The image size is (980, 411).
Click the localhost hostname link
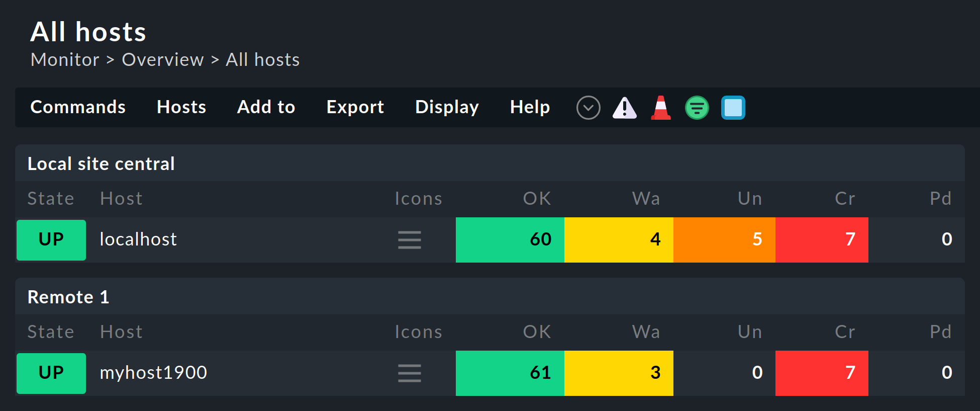[138, 240]
